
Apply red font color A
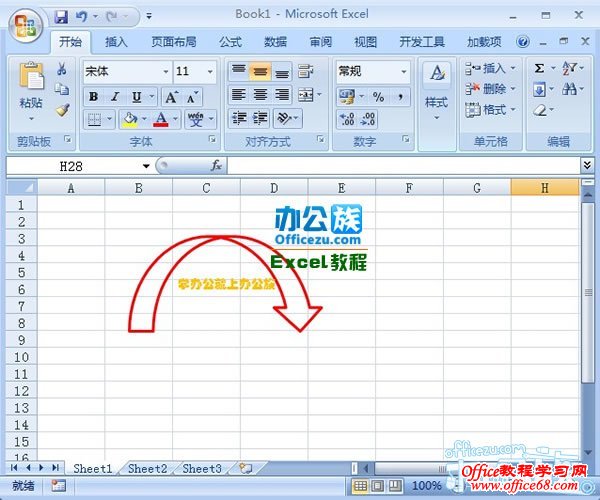click(161, 119)
